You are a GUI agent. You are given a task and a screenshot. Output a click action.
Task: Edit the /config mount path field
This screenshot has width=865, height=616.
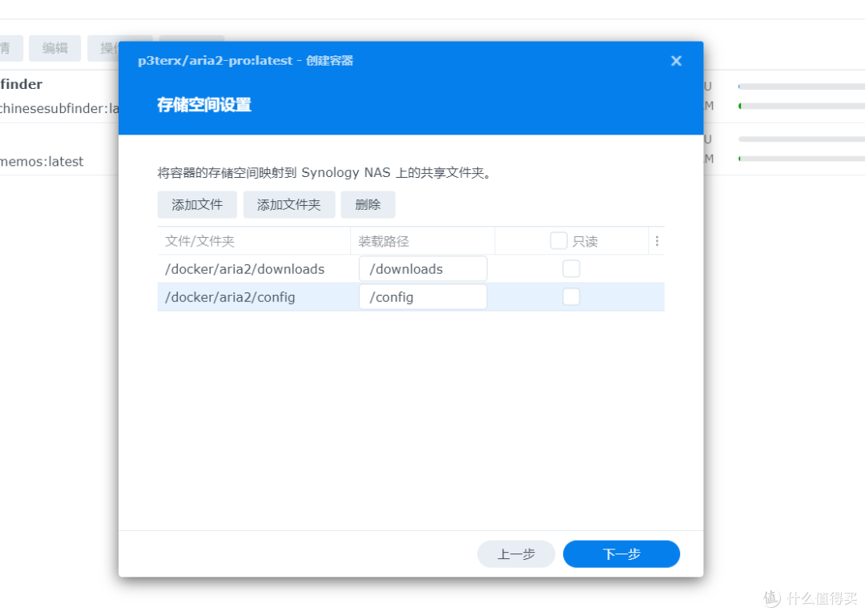[422, 296]
